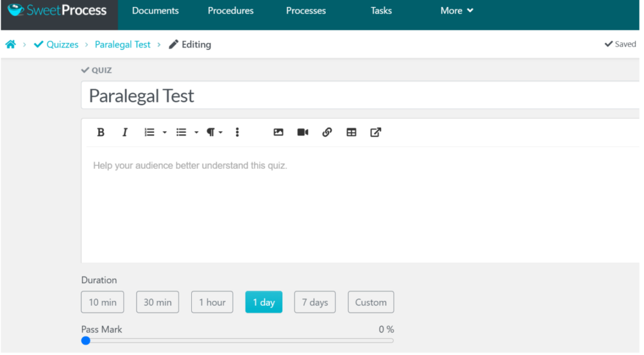Insert a video into the description
Screen dimensions: 644x355
(x=303, y=132)
